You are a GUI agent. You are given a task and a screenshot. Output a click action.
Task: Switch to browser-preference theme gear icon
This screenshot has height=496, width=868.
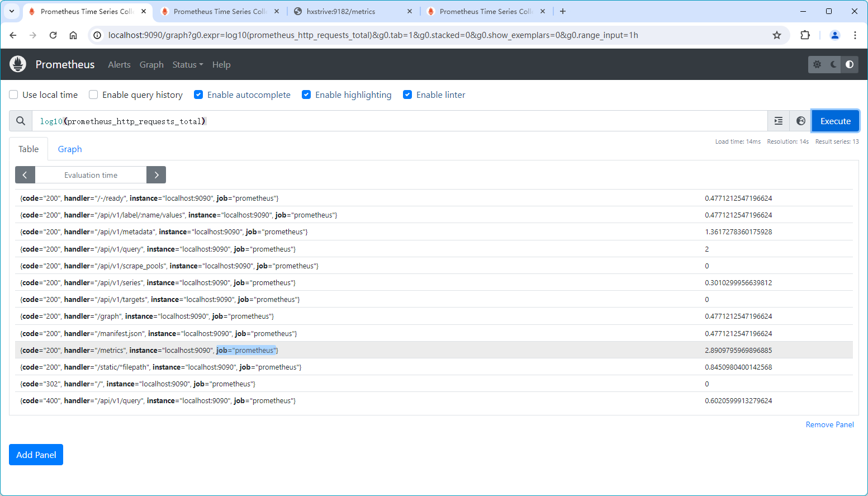click(817, 64)
